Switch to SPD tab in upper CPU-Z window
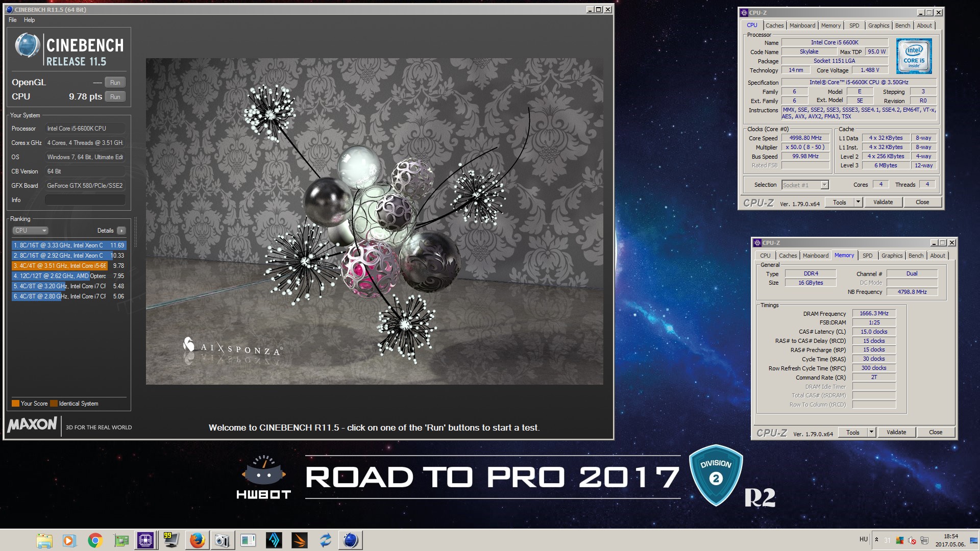 point(854,26)
